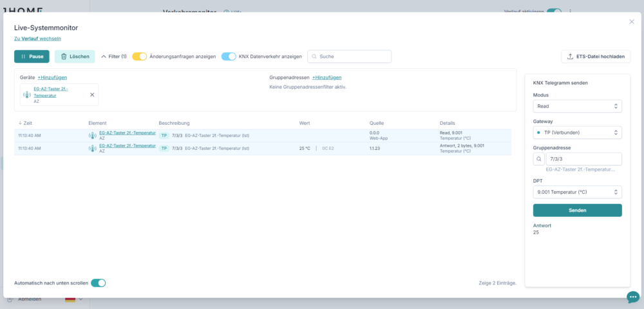Image resolution: width=644 pixels, height=309 pixels.
Task: Collapse the Filter (1) section
Action: click(x=114, y=57)
